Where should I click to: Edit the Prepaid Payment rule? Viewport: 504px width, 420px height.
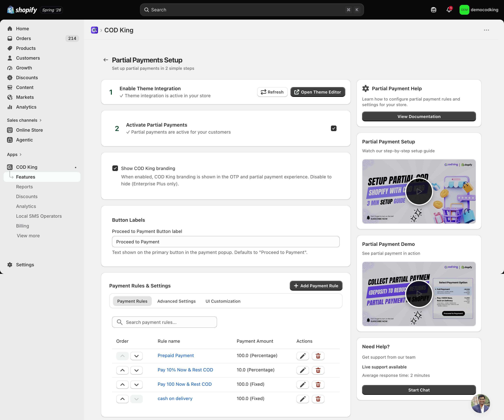[303, 356]
